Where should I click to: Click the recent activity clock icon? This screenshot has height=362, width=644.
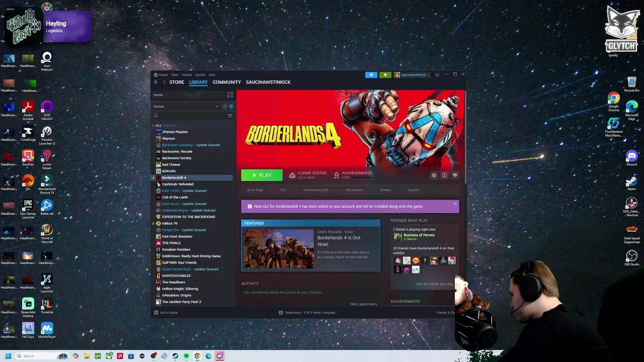(x=224, y=107)
